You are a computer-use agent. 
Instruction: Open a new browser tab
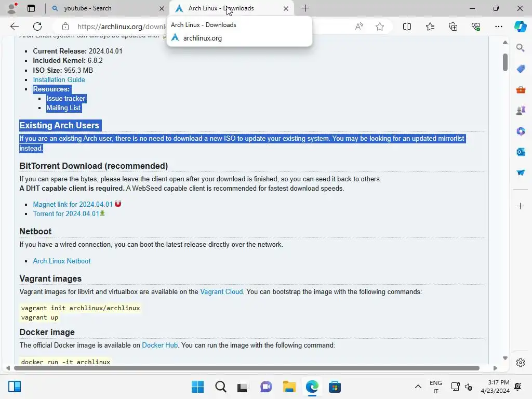(305, 8)
